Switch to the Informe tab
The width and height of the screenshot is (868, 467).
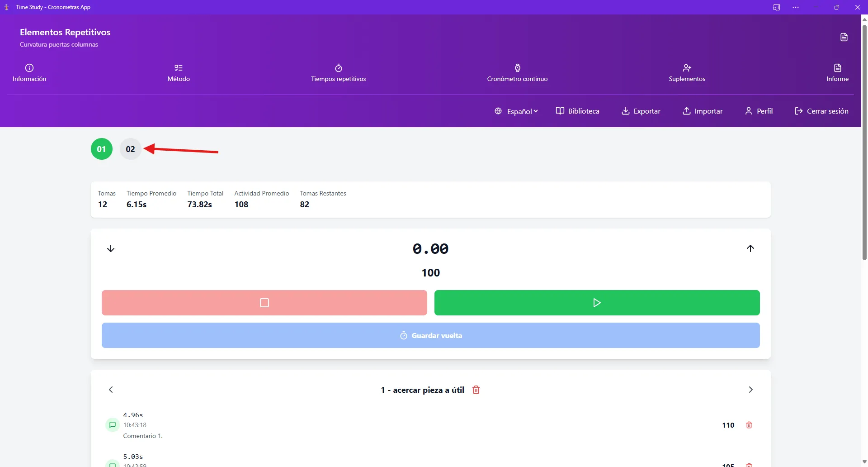837,73
